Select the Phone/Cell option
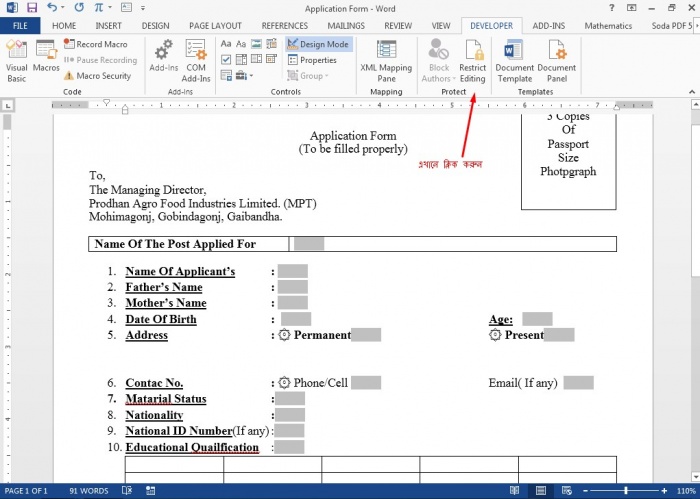 pos(284,383)
